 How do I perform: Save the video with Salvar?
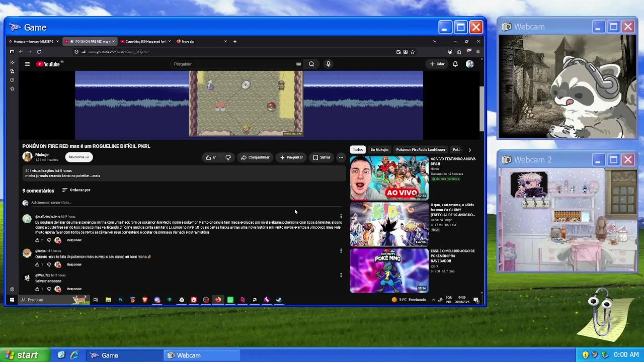[x=321, y=157]
